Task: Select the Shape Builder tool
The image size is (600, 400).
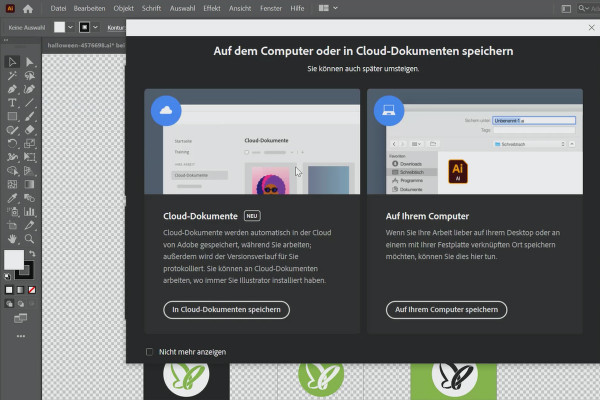Action: click(12, 171)
